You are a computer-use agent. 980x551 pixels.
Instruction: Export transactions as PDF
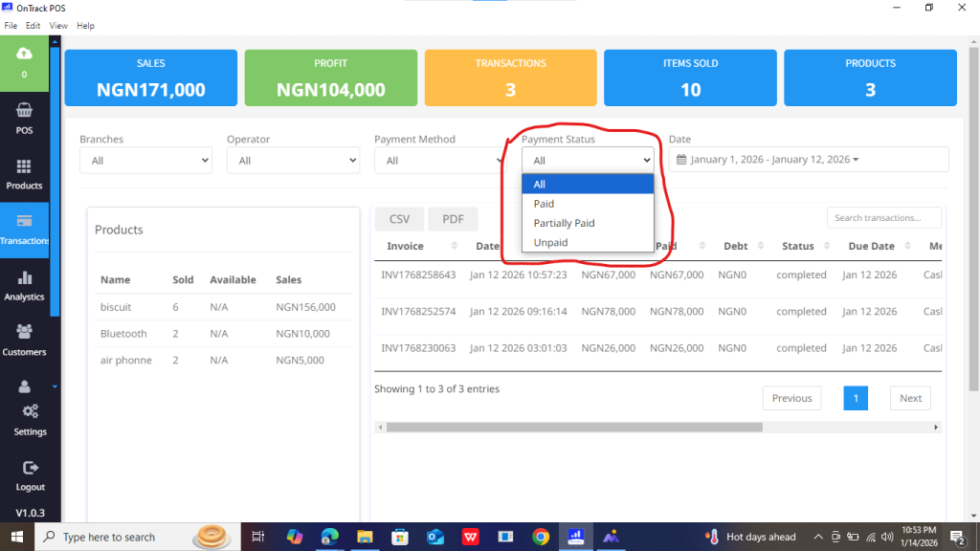(453, 219)
